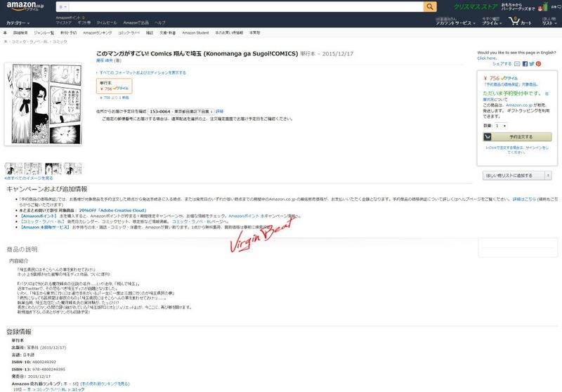
Task: Open ギフト券 gift cards menu item
Action: point(84,22)
